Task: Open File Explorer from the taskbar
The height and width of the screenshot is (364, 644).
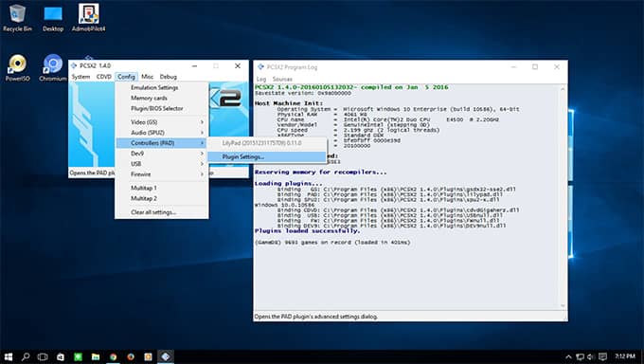Action: [x=96, y=356]
